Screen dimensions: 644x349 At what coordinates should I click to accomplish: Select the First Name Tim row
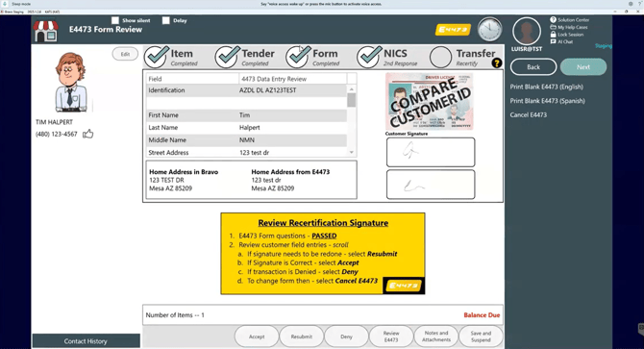tap(246, 115)
